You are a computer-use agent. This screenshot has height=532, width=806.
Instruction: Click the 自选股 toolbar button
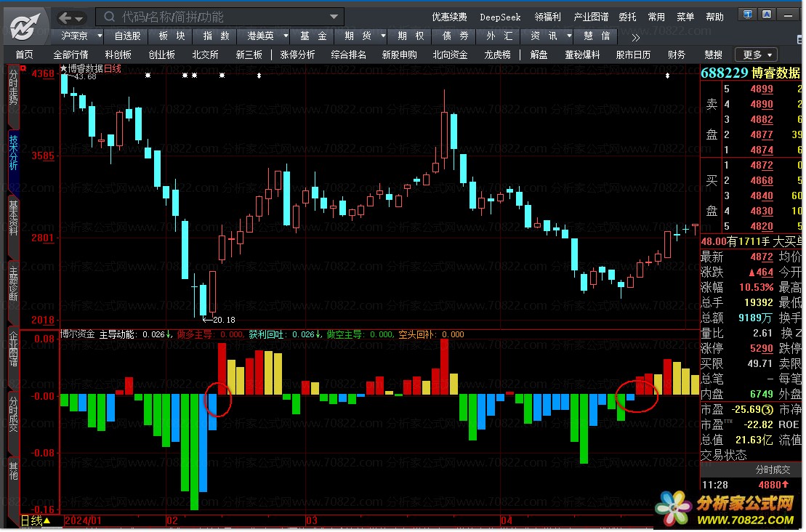(127, 36)
